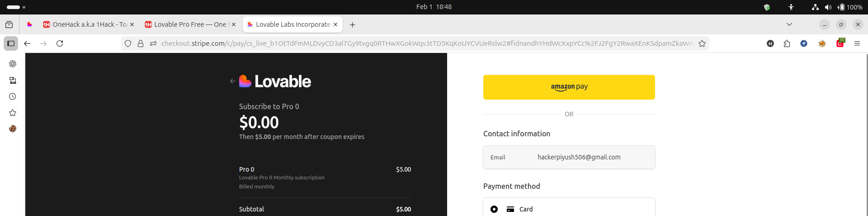The width and height of the screenshot is (868, 216).
Task: Open the ChatGPT sidebar icon
Action: point(13,64)
